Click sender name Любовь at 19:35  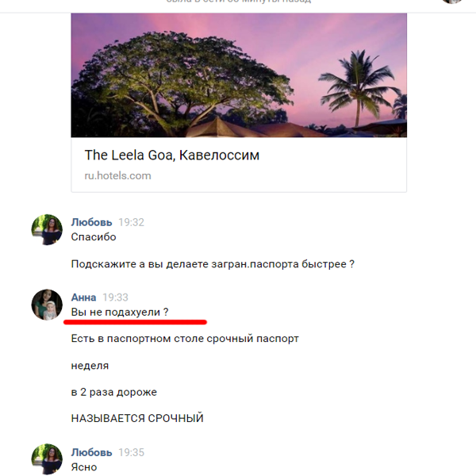91,452
